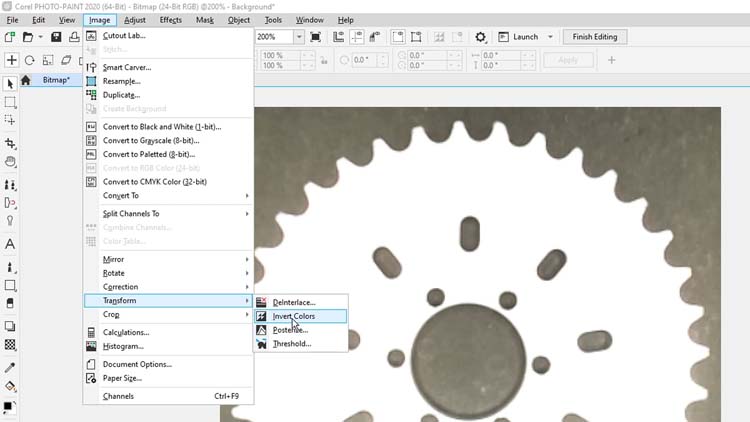Open the zoom level dropdown arrow
Viewport: 750px width, 422px height.
(x=299, y=37)
